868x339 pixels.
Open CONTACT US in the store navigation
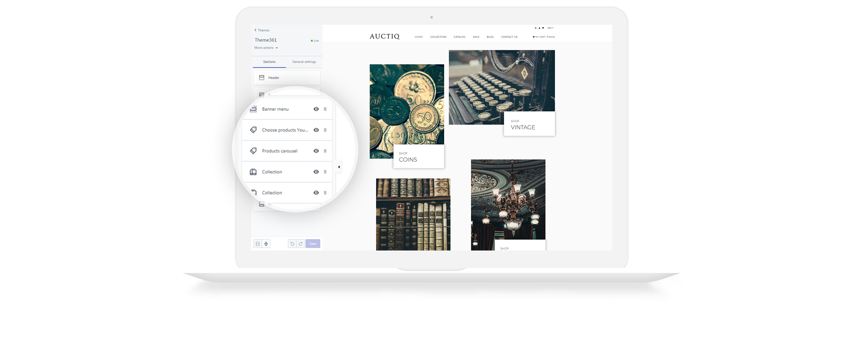pos(509,37)
